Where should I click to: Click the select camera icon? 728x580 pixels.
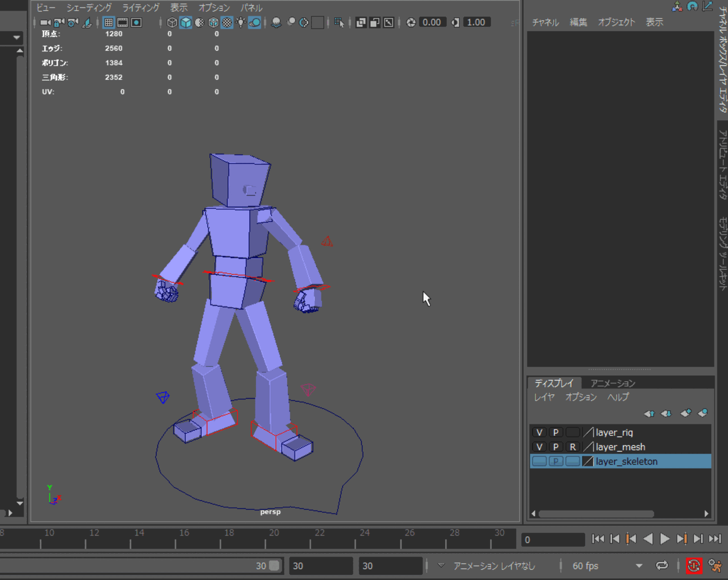(45, 22)
